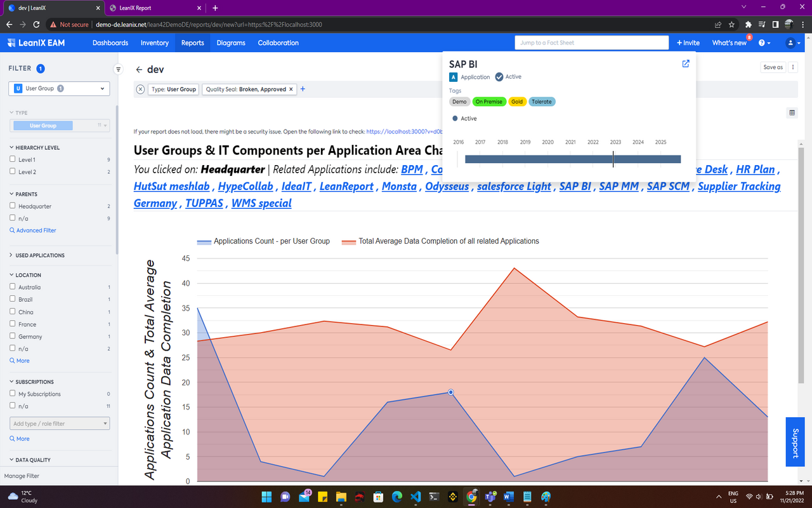The width and height of the screenshot is (812, 508).
Task: Collapse the HIERARCHY LEVEL section
Action: tap(35, 147)
